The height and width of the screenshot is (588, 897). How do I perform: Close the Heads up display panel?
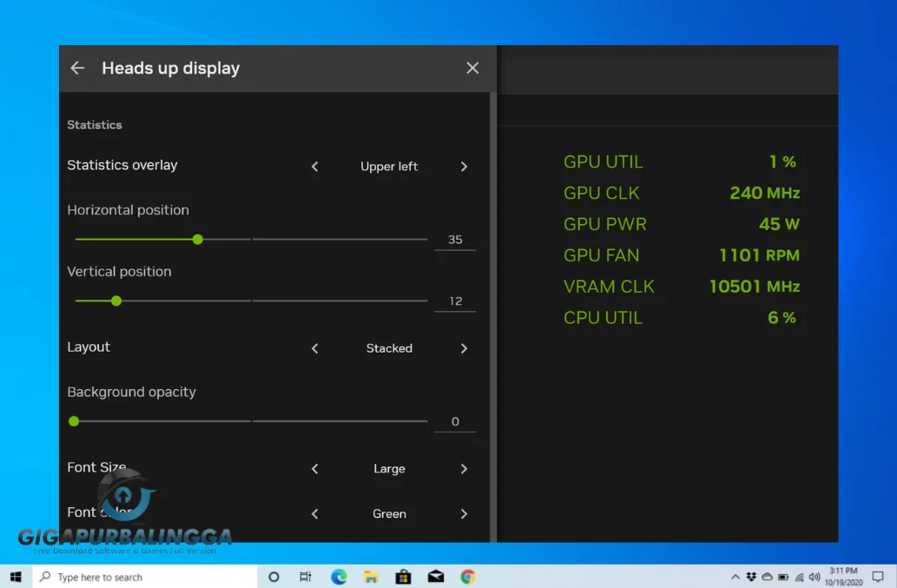click(x=472, y=68)
